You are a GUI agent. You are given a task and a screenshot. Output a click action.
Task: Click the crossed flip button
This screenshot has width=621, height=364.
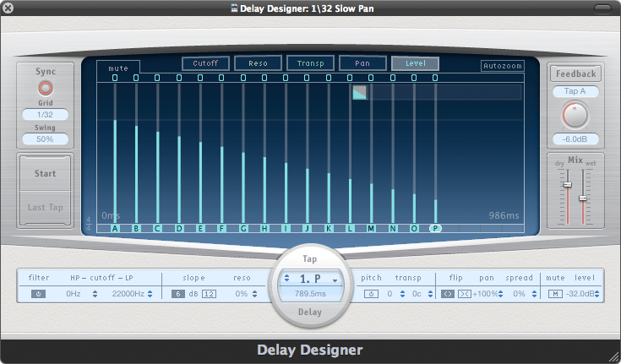465,294
